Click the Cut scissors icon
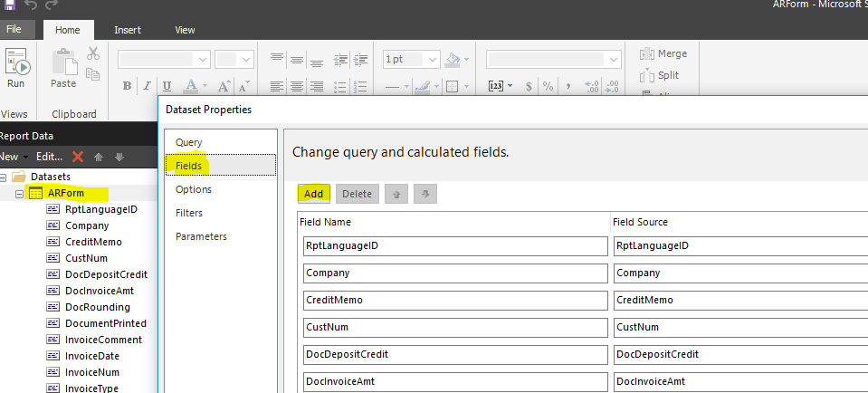 [93, 53]
